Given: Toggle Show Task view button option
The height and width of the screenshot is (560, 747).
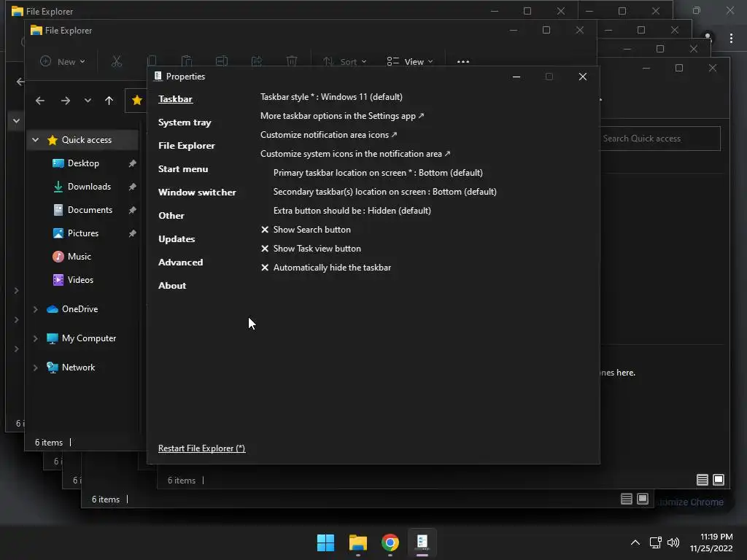Looking at the screenshot, I should [x=311, y=249].
